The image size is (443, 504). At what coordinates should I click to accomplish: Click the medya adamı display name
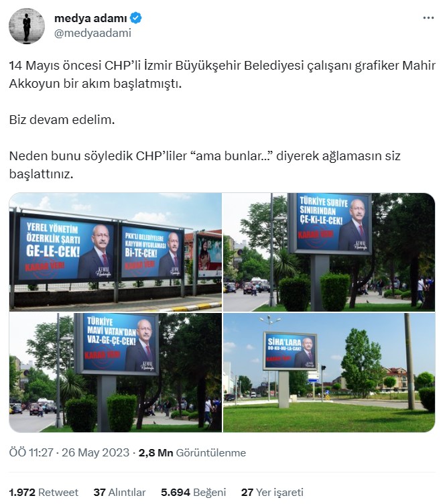click(90, 18)
